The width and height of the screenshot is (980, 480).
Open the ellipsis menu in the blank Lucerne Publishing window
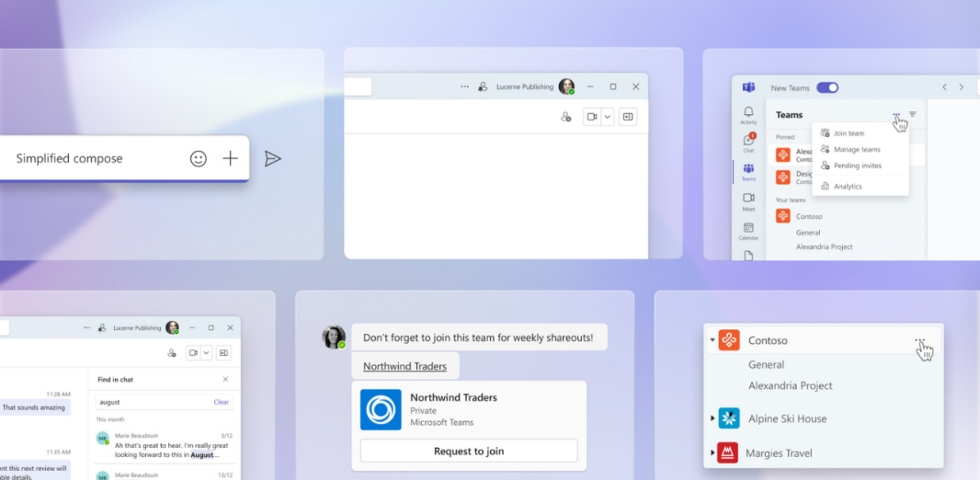point(464,86)
